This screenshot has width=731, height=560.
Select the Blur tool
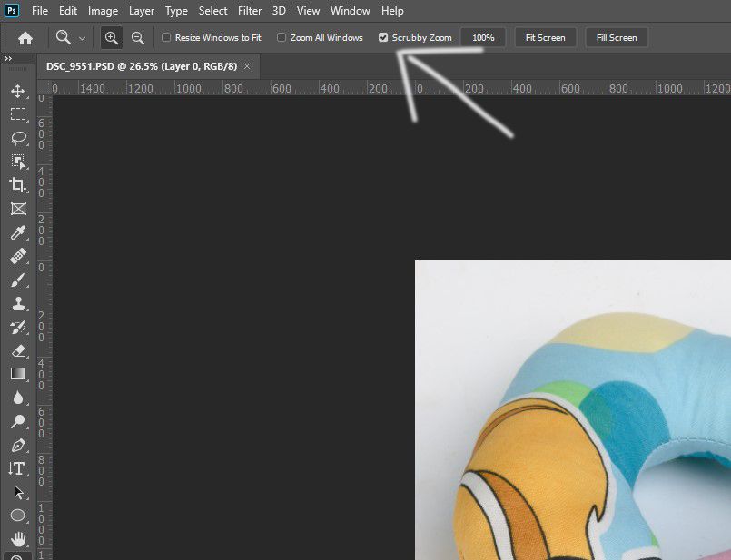(x=18, y=398)
